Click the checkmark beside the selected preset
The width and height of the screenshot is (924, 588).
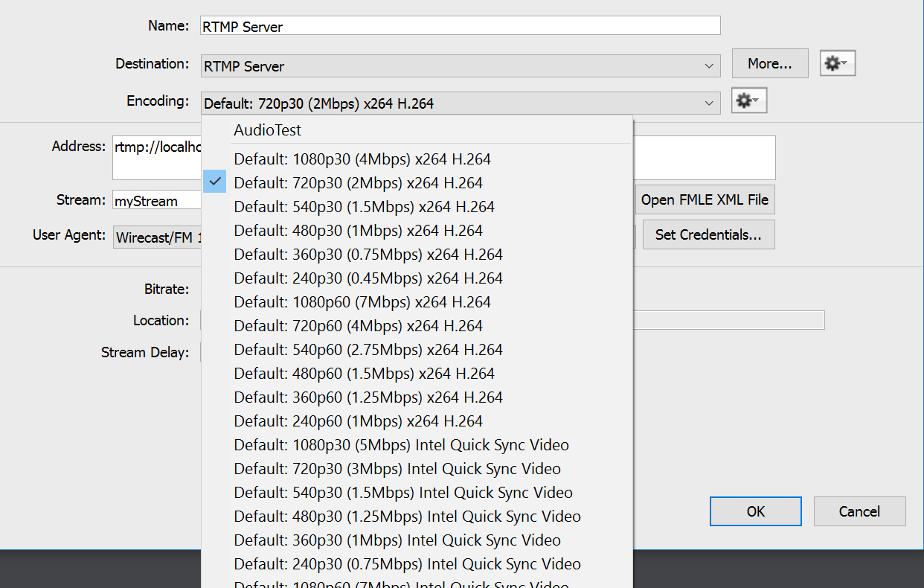pos(214,181)
